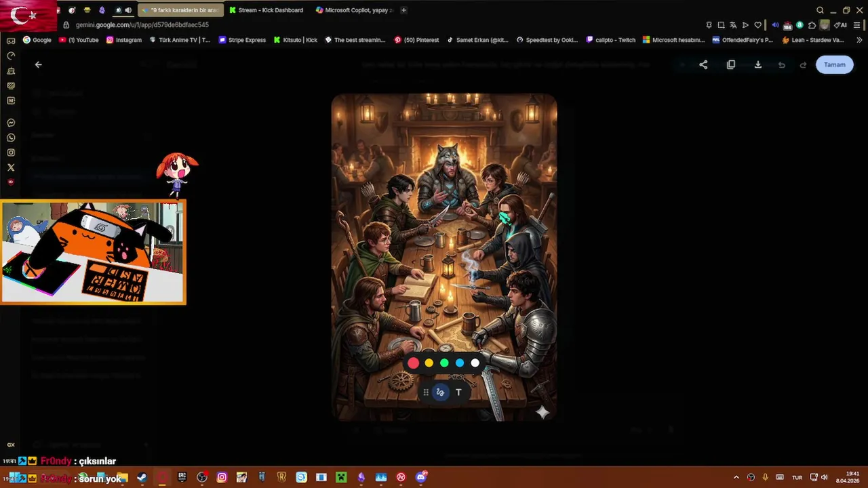Undo the last drawing edit
Screen dimensions: 868x488
[x=781, y=65]
